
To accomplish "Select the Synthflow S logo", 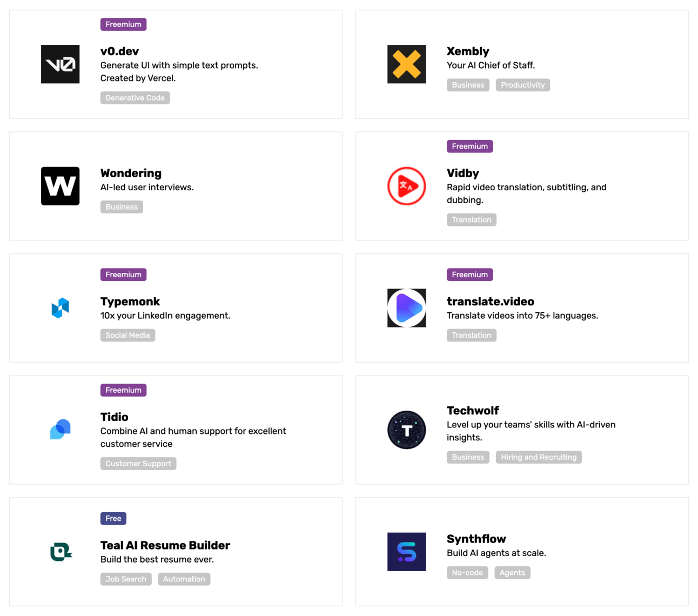I will 406,552.
